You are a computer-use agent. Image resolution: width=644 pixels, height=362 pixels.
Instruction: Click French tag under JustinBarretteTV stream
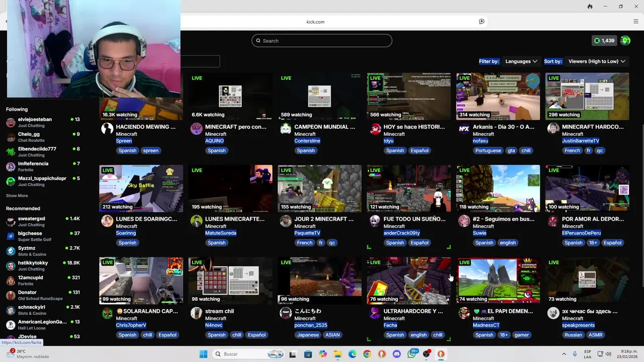(x=572, y=150)
